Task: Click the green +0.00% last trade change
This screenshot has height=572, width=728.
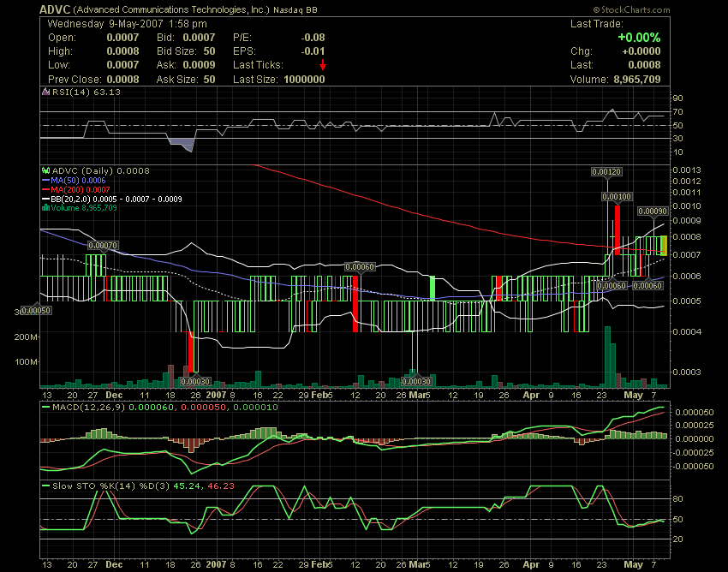Action: [x=639, y=38]
